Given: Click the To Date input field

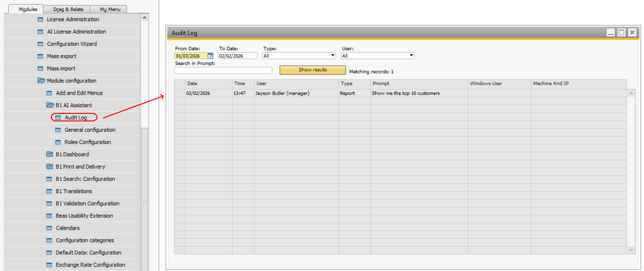Looking at the screenshot, I should (x=237, y=56).
